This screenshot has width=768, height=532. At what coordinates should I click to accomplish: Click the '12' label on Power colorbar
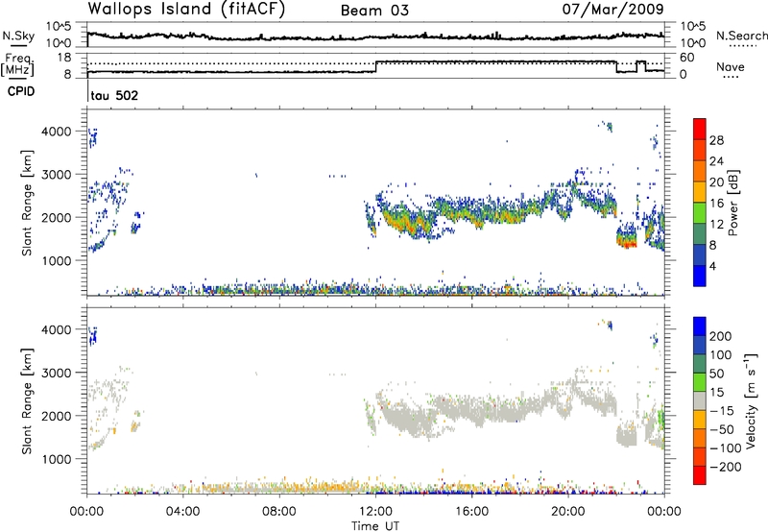pos(716,225)
